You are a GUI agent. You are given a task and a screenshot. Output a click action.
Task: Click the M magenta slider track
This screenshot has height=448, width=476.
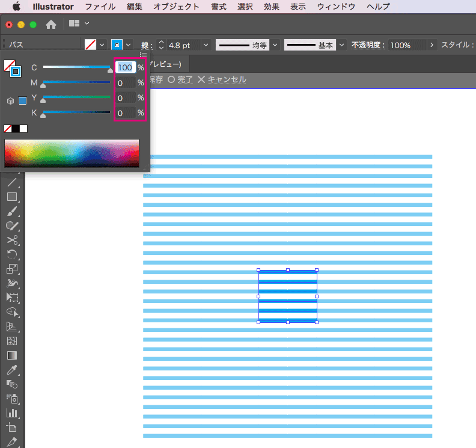pyautogui.click(x=76, y=82)
